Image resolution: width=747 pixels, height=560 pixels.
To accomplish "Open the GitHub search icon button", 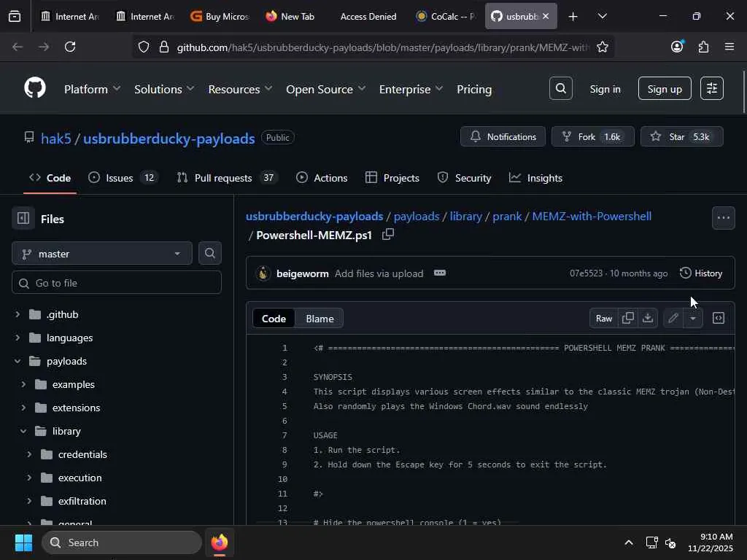I will [561, 88].
